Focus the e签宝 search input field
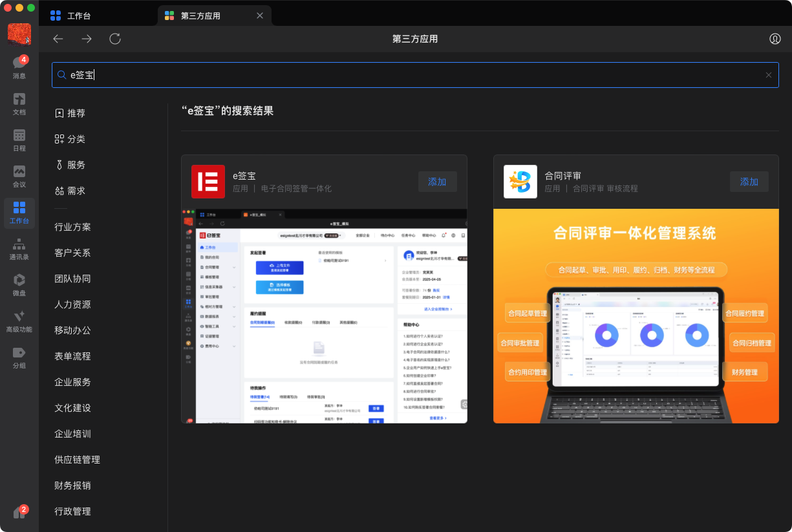Viewport: 792px width, 532px height. [x=415, y=75]
